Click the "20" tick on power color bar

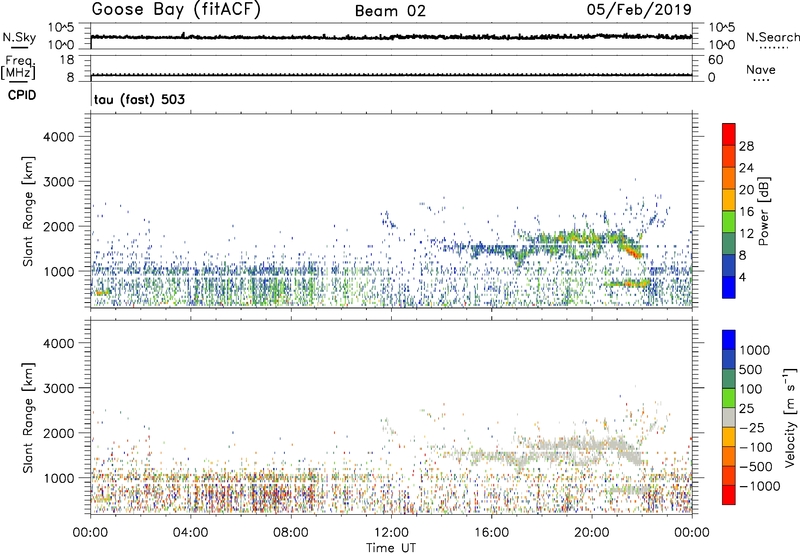pyautogui.click(x=746, y=190)
